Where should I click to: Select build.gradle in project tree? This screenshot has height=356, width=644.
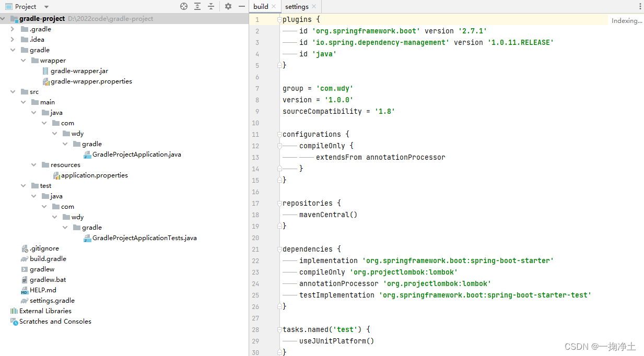(x=48, y=259)
